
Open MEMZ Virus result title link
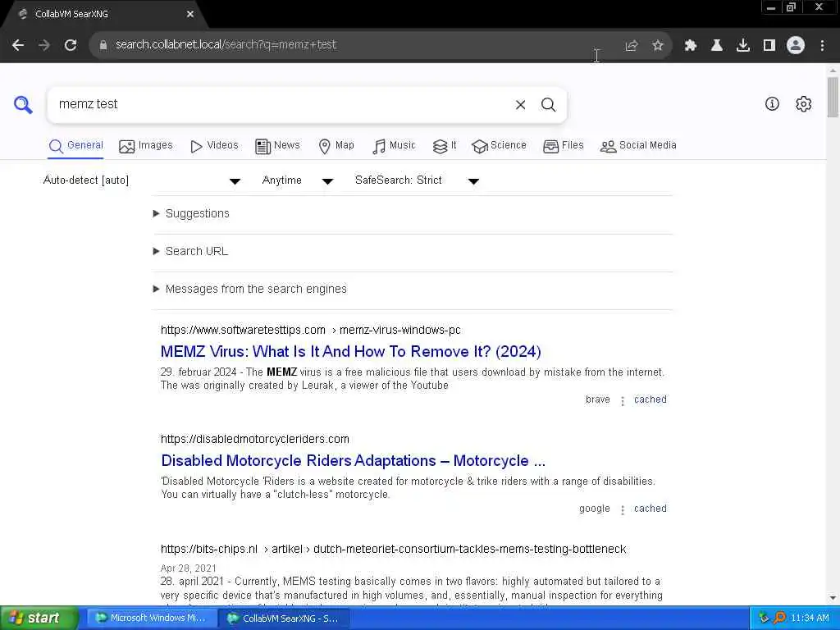[x=351, y=351]
